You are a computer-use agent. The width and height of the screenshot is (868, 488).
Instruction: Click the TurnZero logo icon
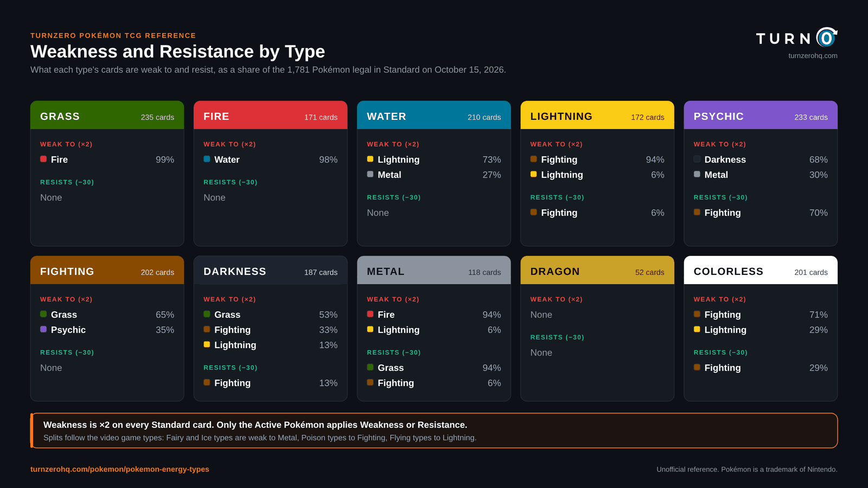827,37
